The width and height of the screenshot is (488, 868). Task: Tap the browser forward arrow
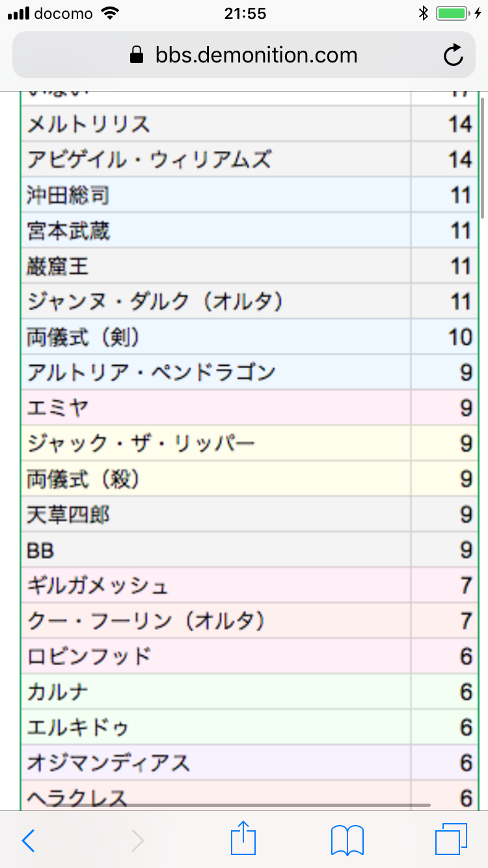tap(137, 841)
